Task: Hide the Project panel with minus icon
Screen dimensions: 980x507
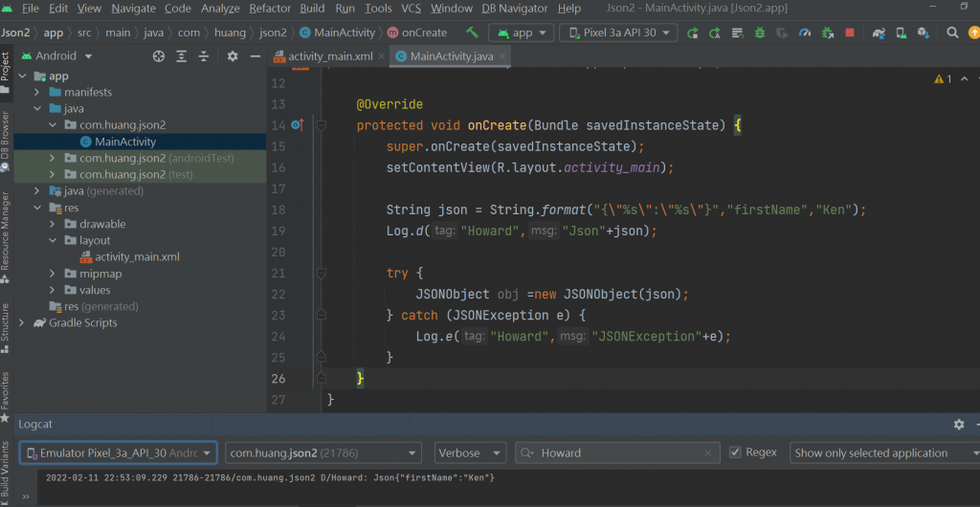Action: 255,56
